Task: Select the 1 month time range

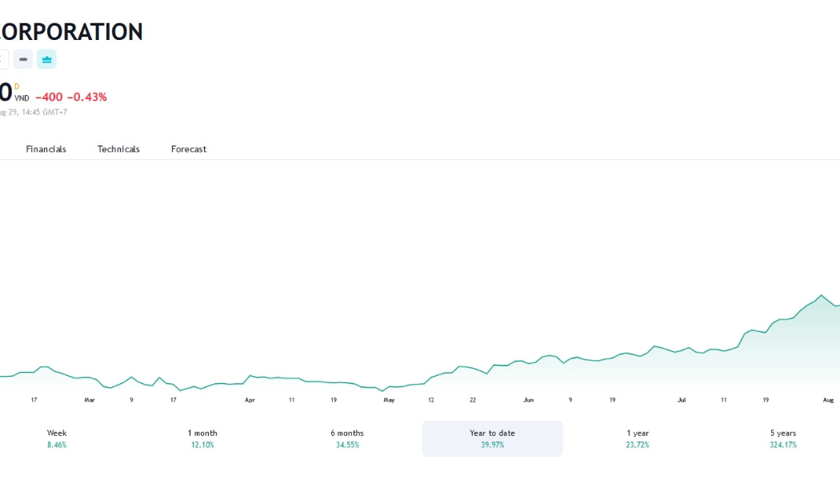Action: [x=202, y=438]
